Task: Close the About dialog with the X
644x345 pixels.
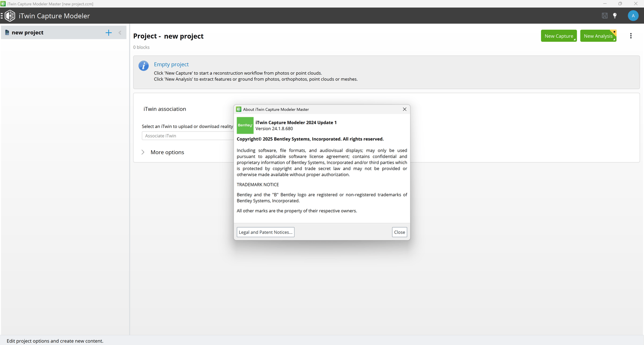Action: click(x=404, y=109)
